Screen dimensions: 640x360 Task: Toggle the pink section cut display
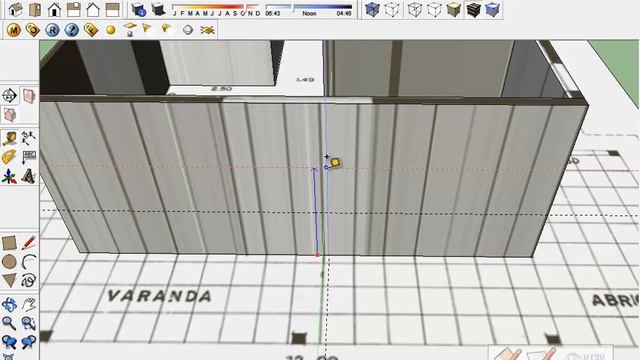9,115
